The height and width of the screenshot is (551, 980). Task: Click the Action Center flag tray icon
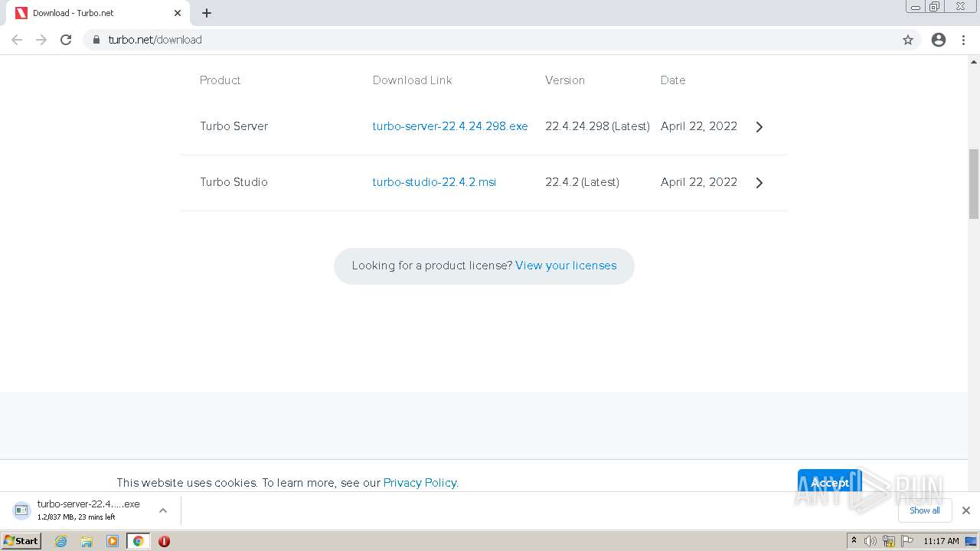[907, 541]
